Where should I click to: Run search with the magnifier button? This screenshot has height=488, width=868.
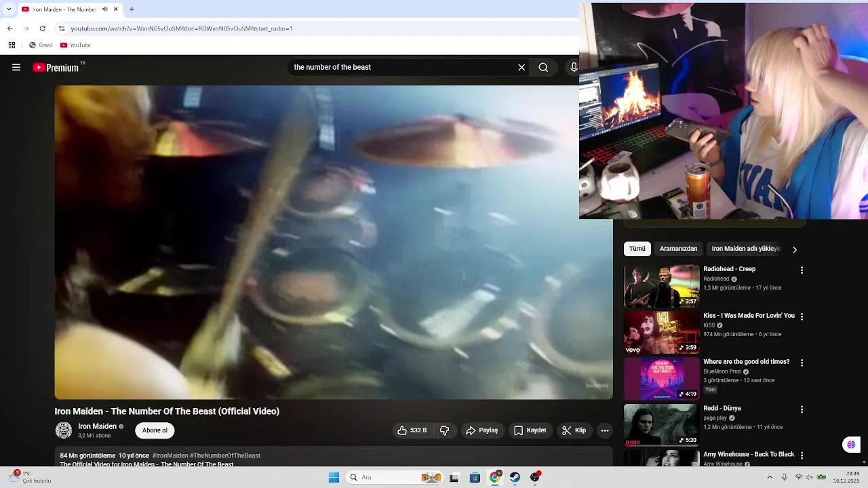click(543, 67)
